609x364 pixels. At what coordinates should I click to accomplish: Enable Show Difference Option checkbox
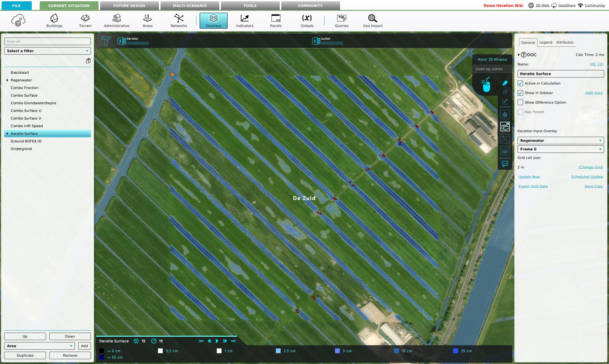click(x=520, y=102)
